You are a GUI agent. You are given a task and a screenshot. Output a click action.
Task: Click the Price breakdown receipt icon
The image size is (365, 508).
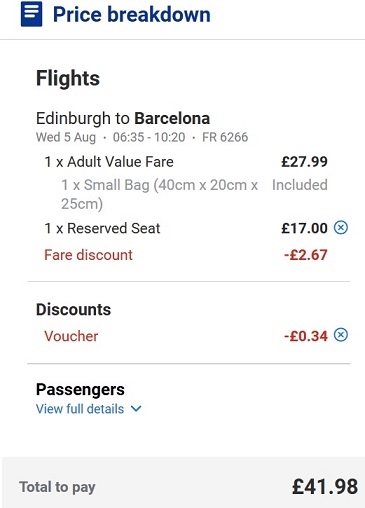click(31, 14)
